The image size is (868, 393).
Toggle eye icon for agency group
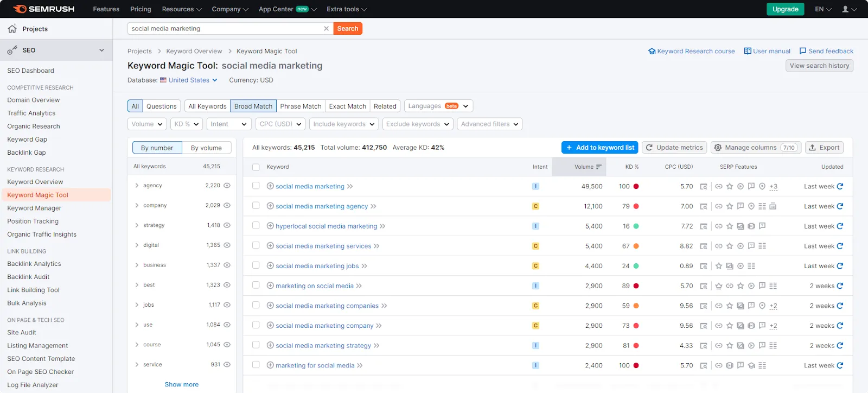click(x=227, y=185)
